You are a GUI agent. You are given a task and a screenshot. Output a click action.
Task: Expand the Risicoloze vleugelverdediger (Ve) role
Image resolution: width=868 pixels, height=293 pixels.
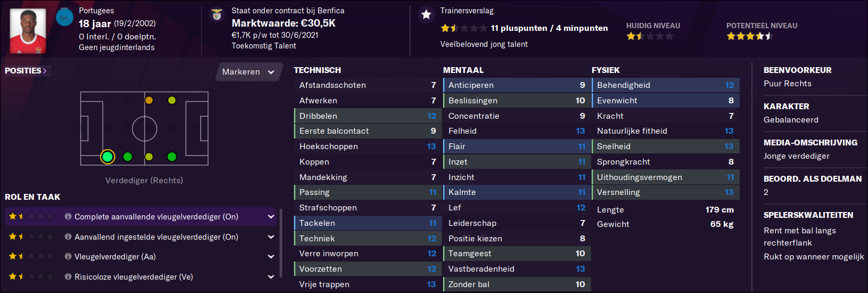coord(271,277)
